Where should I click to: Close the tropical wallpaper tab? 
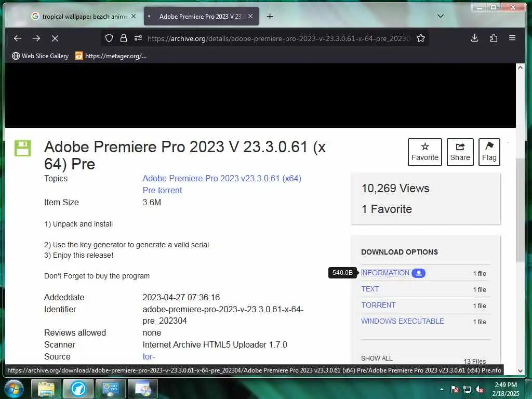pos(134,16)
